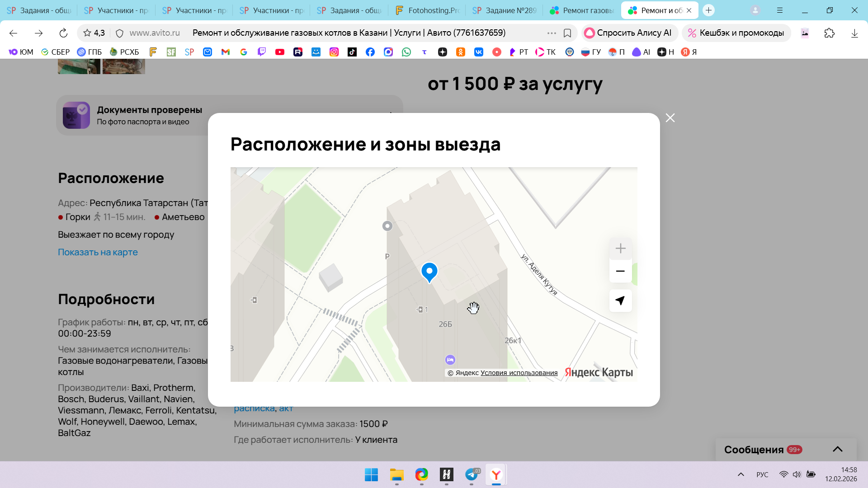The image size is (868, 488).
Task: Open Ask Alice AI button
Action: tap(628, 33)
